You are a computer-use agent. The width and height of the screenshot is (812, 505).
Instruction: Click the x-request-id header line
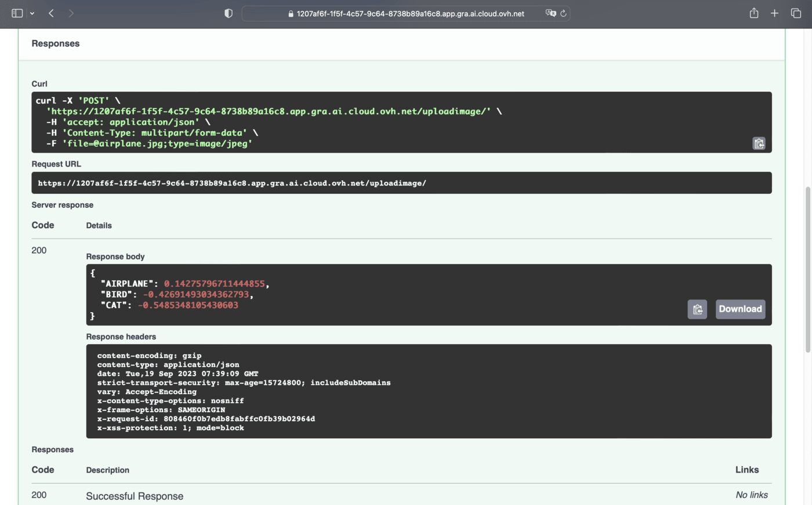point(206,419)
